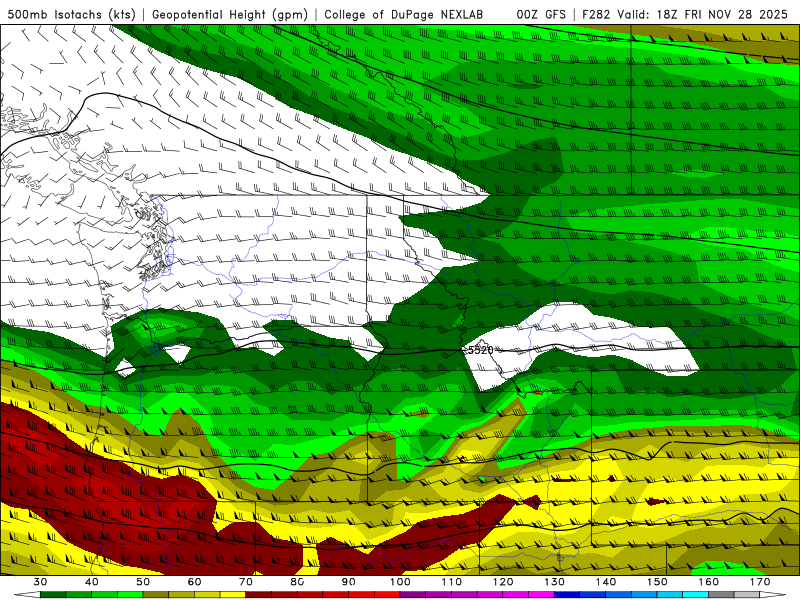The width and height of the screenshot is (800, 600).
Task: Click the '170' value on the color scale
Action: pyautogui.click(x=760, y=582)
